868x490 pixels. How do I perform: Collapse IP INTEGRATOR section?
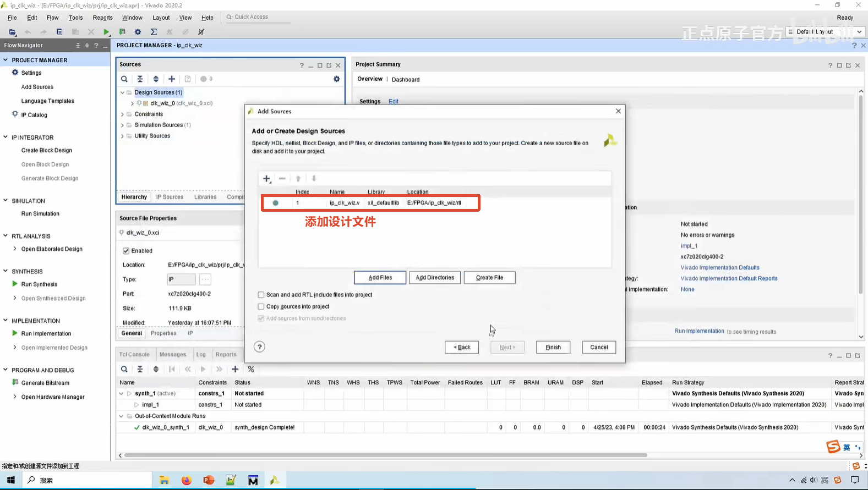(6, 137)
